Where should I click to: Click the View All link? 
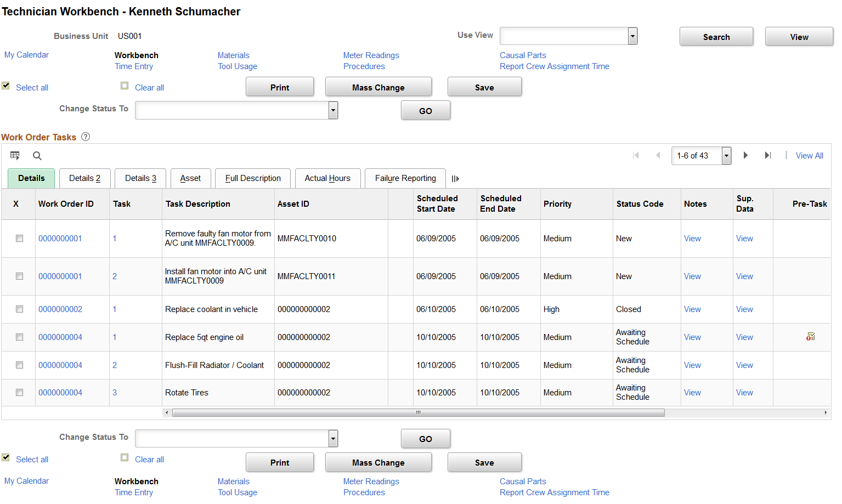tap(810, 156)
